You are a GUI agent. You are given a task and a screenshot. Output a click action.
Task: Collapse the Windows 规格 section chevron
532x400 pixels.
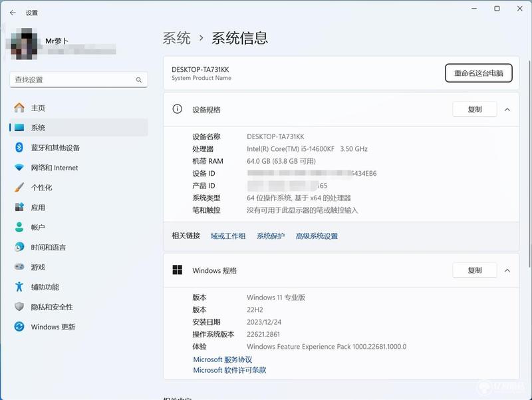pyautogui.click(x=507, y=270)
